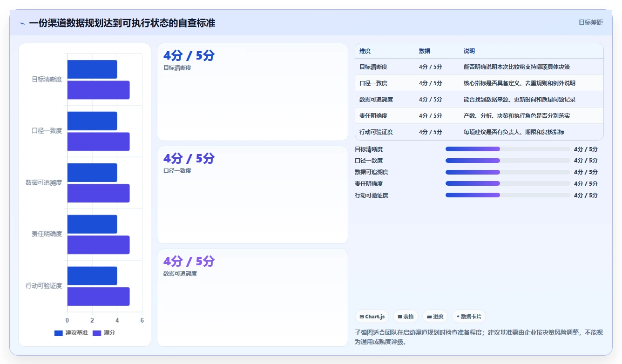622x364 pixels.
Task: Click the 口径一致度 progress bar
Action: (x=507, y=161)
